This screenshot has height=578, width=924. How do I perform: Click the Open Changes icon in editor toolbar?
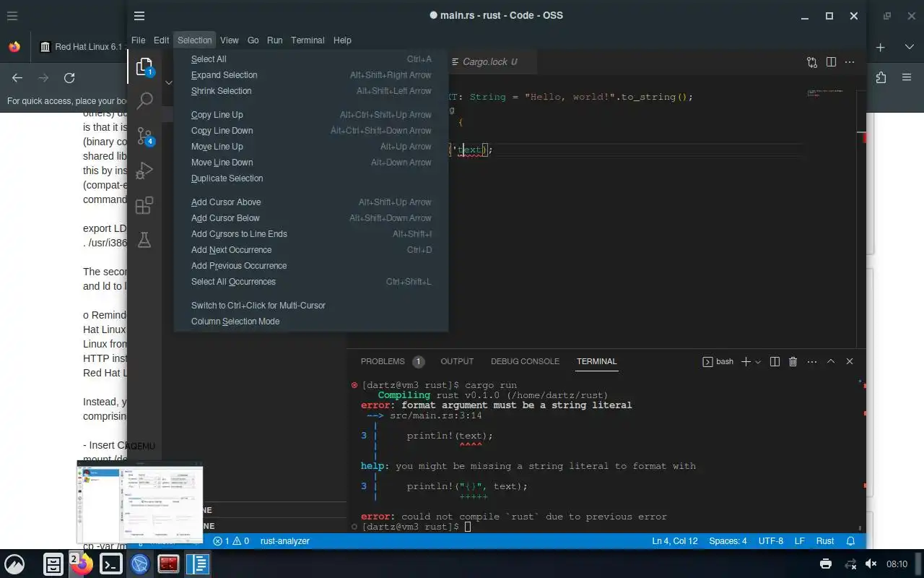tap(812, 62)
